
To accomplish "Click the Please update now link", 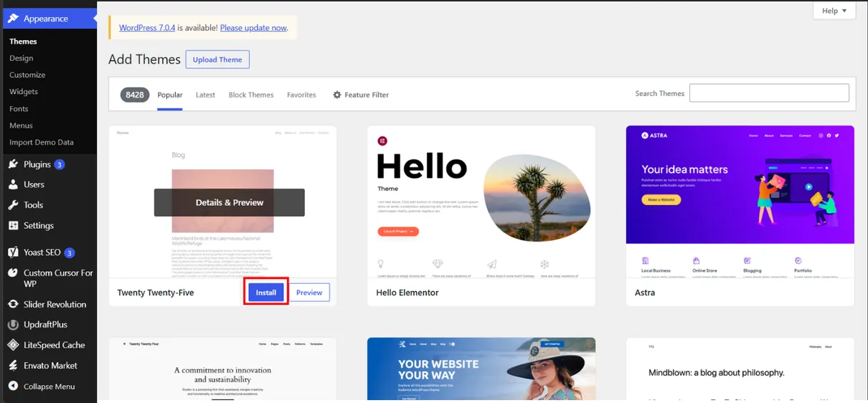I will tap(253, 28).
